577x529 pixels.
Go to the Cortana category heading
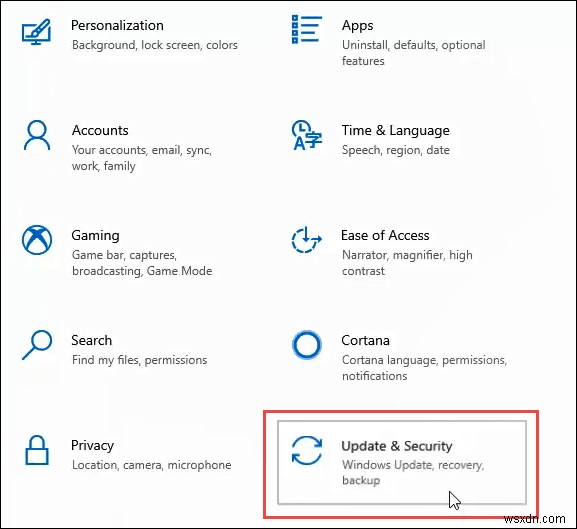click(x=365, y=340)
